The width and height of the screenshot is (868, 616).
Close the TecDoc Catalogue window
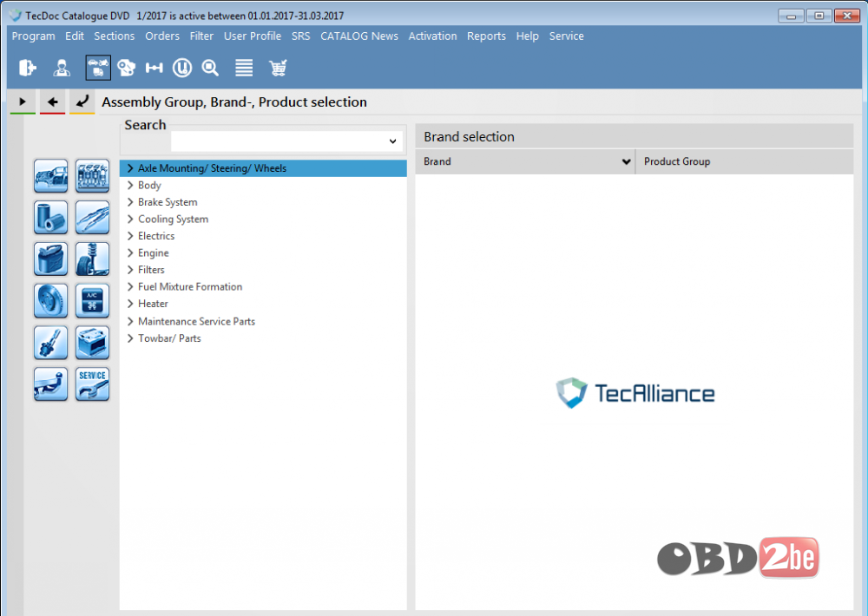847,16
